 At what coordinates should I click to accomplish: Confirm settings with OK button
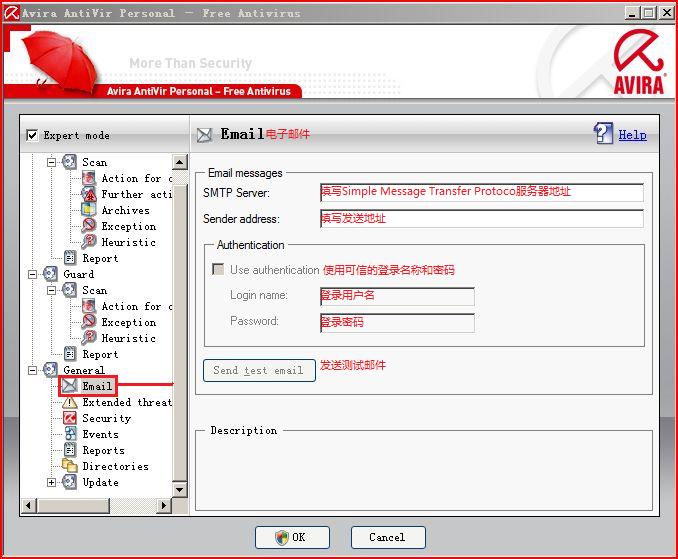[292, 537]
